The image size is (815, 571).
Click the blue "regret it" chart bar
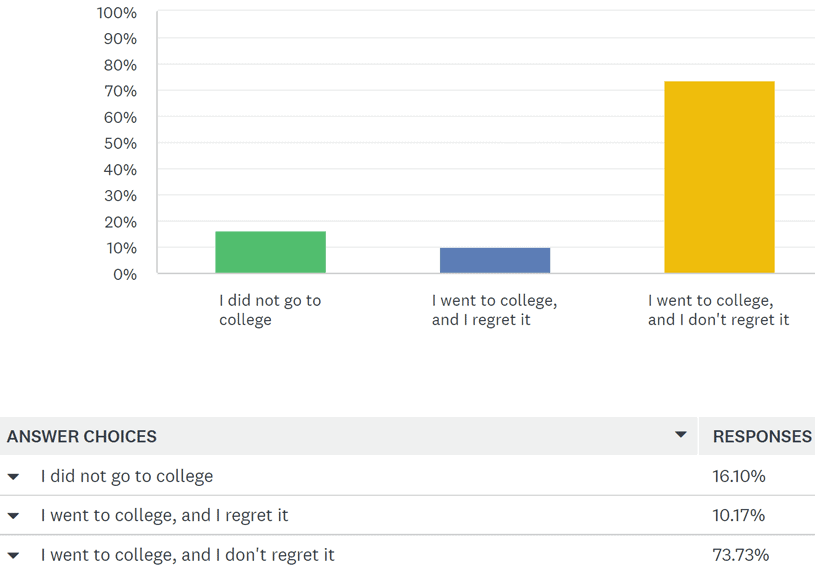point(495,260)
